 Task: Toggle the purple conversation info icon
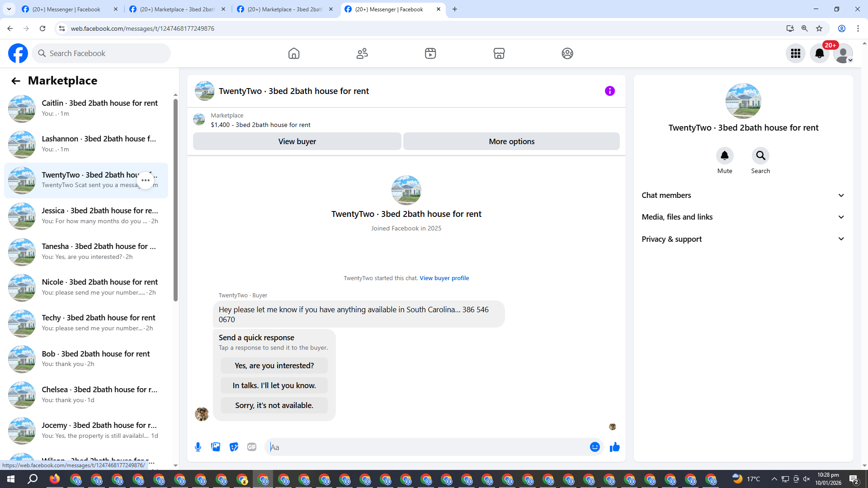[609, 91]
